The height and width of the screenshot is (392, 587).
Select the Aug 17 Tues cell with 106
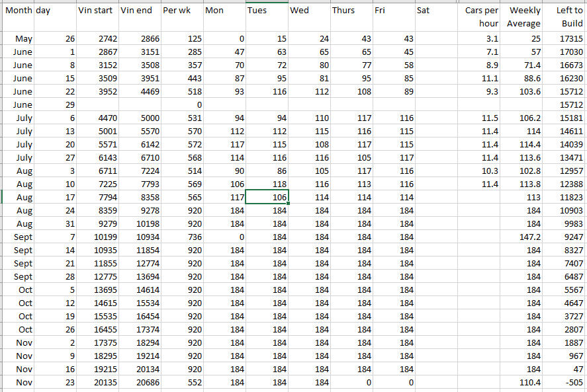point(267,197)
